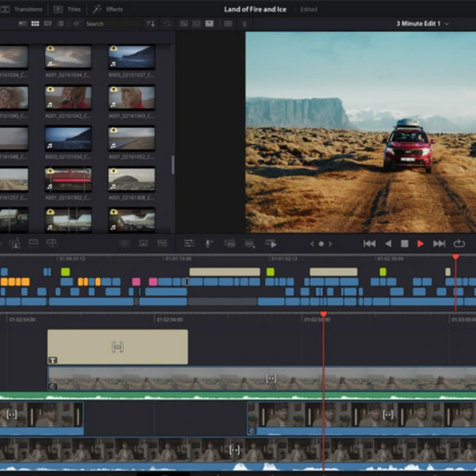Click the voiceover microphone icon

click(209, 243)
